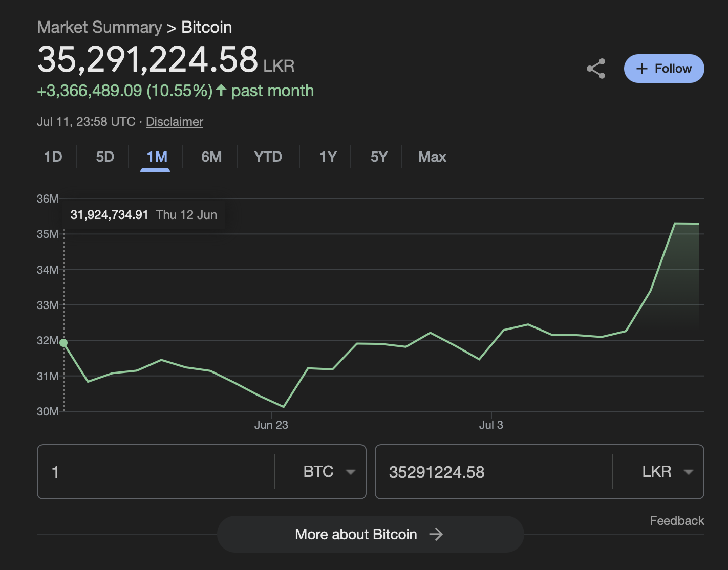Viewport: 728px width, 570px height.
Task: Click the Thu 12 Jun tooltip date
Action: tap(186, 215)
